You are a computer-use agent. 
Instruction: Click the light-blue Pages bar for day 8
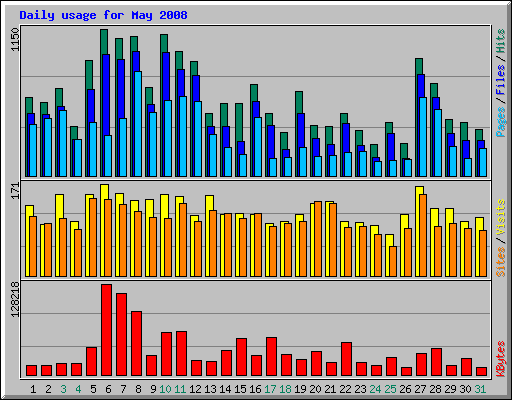pos(138,124)
